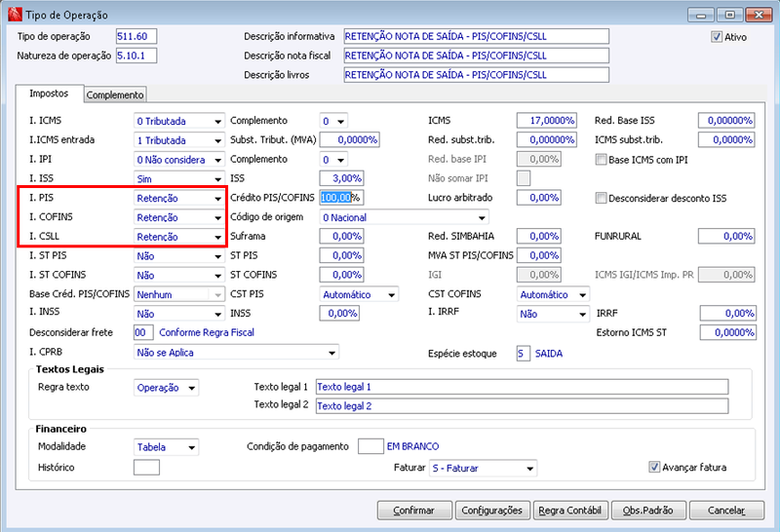Switch to the Complemento tab

(115, 95)
